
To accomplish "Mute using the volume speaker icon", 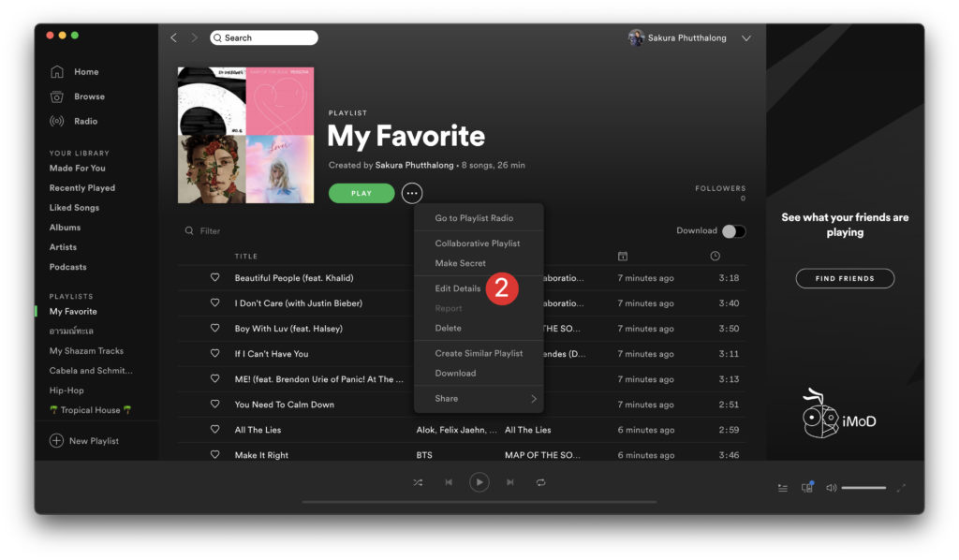I will [x=831, y=488].
